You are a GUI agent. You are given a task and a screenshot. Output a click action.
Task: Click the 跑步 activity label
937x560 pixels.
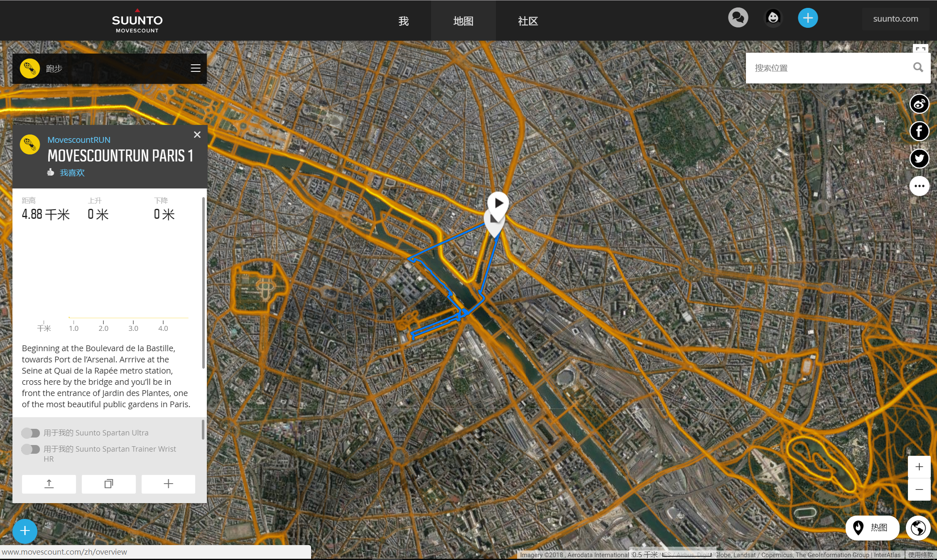click(x=54, y=68)
